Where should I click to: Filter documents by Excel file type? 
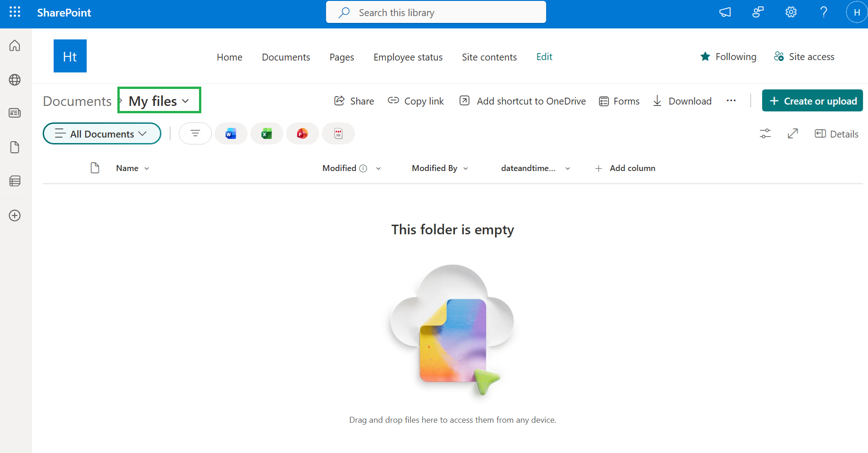pos(267,133)
